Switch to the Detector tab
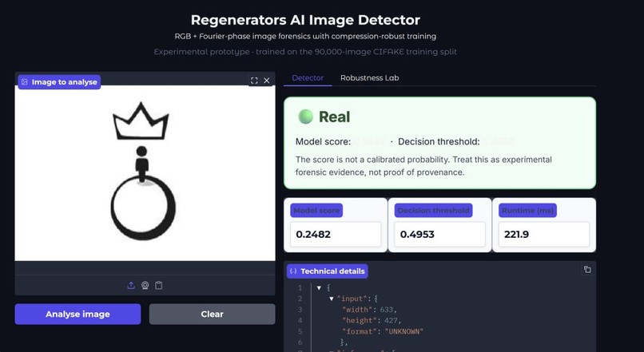This screenshot has width=644, height=352. (308, 78)
